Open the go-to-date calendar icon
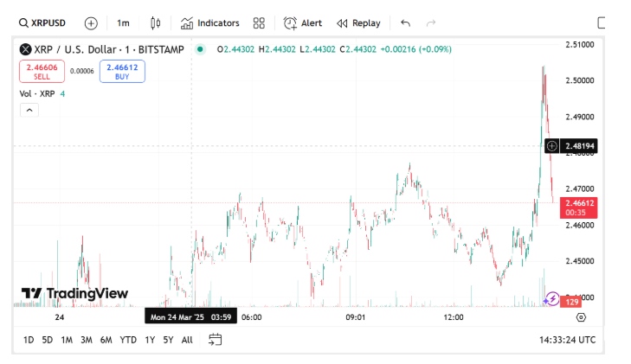Image resolution: width=631 pixels, height=364 pixels. [216, 340]
